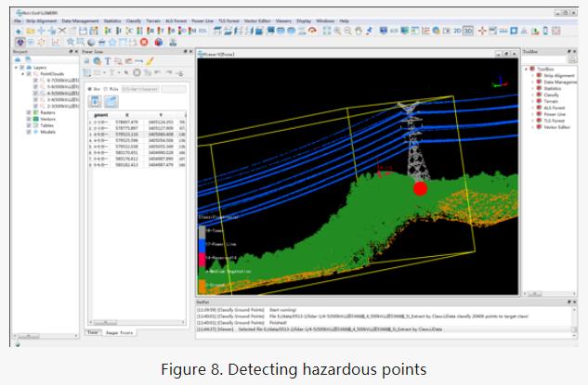
Task: Click the zoom in magnifier toolbar icon
Action: point(337,32)
